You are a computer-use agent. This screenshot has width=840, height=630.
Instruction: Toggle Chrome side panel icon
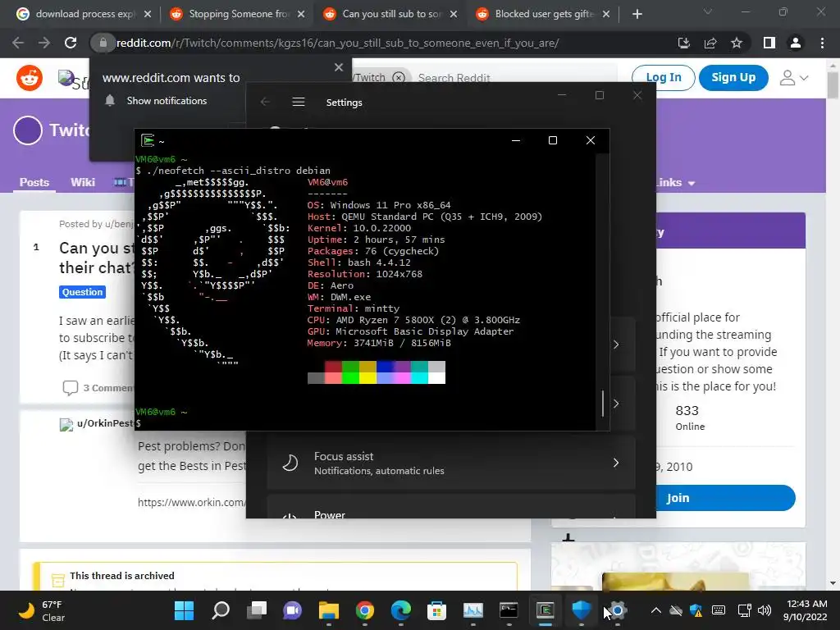tap(769, 43)
